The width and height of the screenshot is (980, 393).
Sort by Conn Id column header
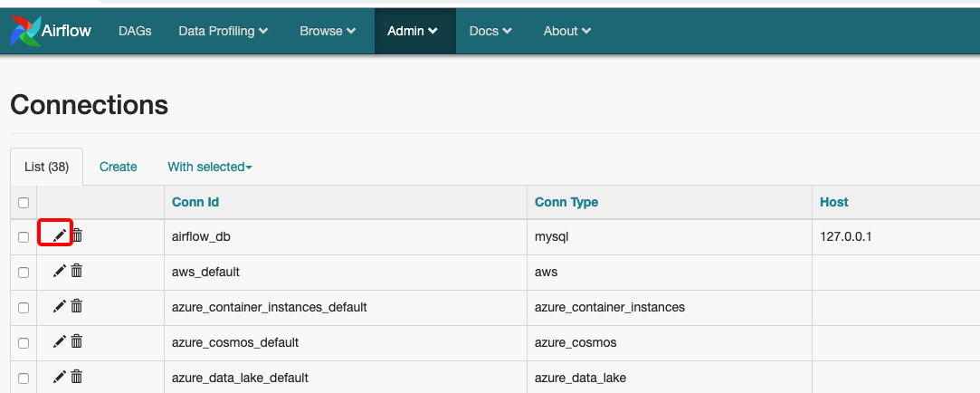click(x=195, y=202)
